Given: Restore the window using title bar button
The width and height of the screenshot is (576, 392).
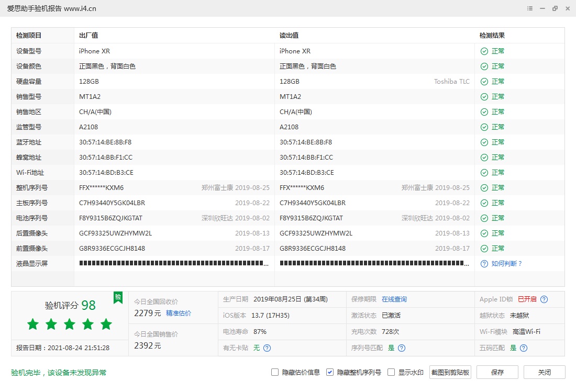Looking at the screenshot, I should (555, 8).
